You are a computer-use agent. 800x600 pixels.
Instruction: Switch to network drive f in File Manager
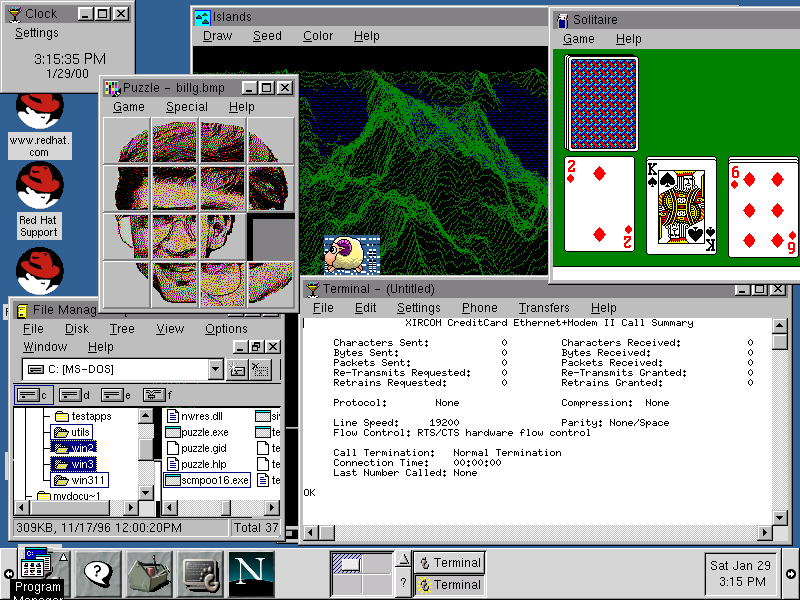pyautogui.click(x=158, y=395)
